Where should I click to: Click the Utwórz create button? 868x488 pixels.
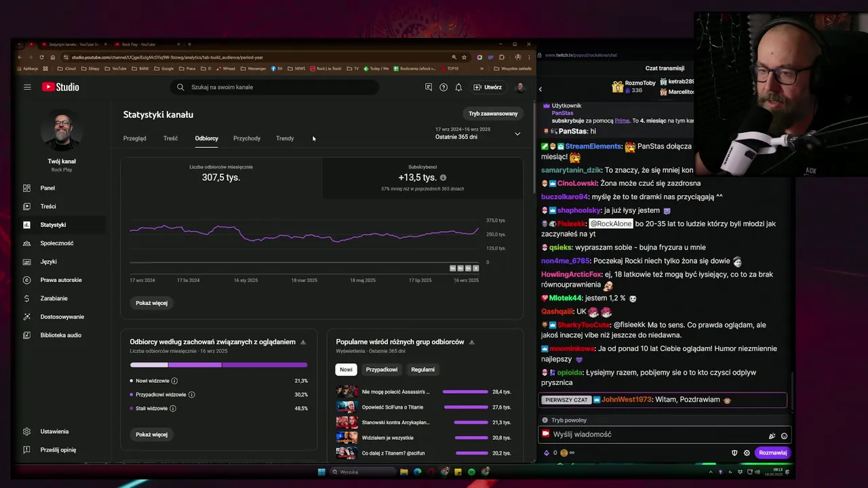point(488,87)
